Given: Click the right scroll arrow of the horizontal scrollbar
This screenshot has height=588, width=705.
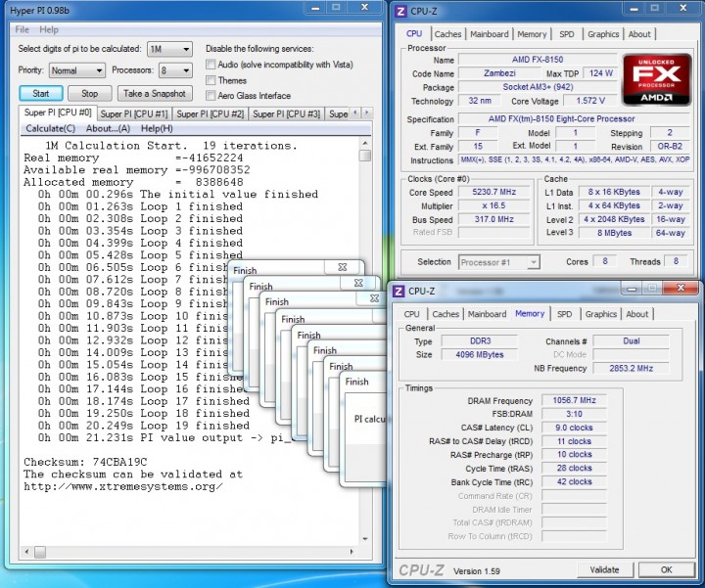Looking at the screenshot, I should click(352, 551).
